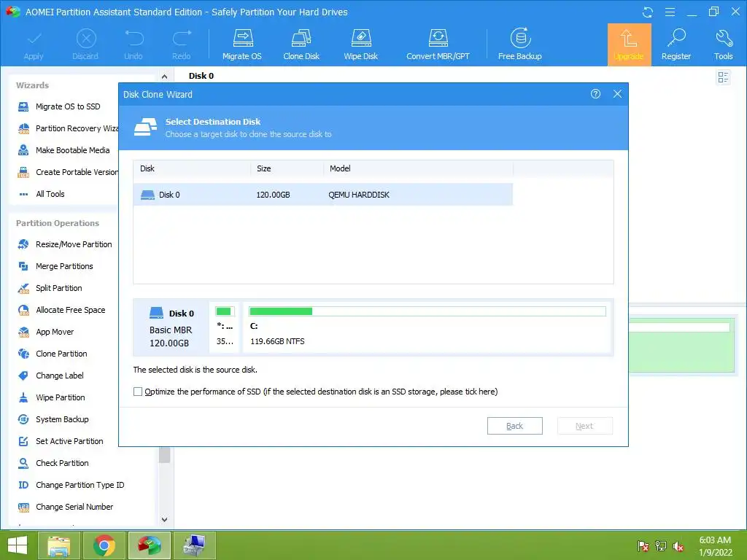Open the Clone Disk toolbar tool

(301, 44)
